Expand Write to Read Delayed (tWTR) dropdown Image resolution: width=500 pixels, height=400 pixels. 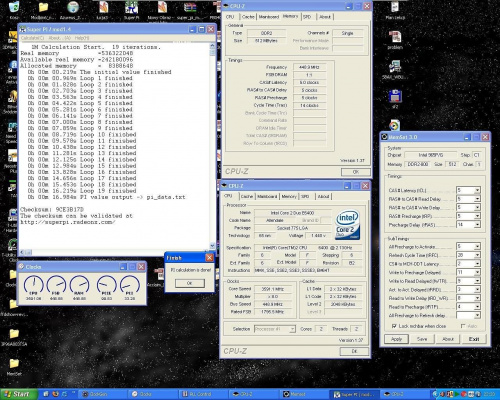477,281
